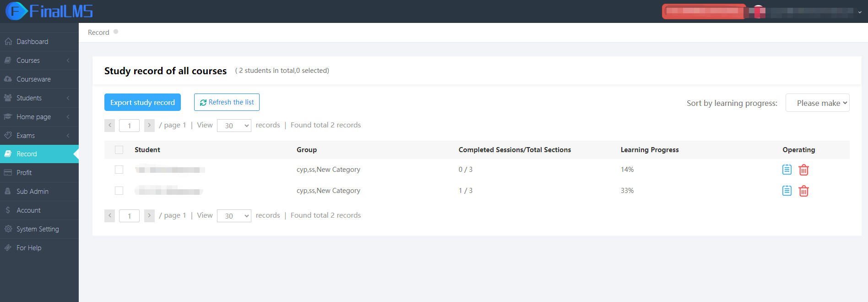Click the Courses book icon

(8, 60)
